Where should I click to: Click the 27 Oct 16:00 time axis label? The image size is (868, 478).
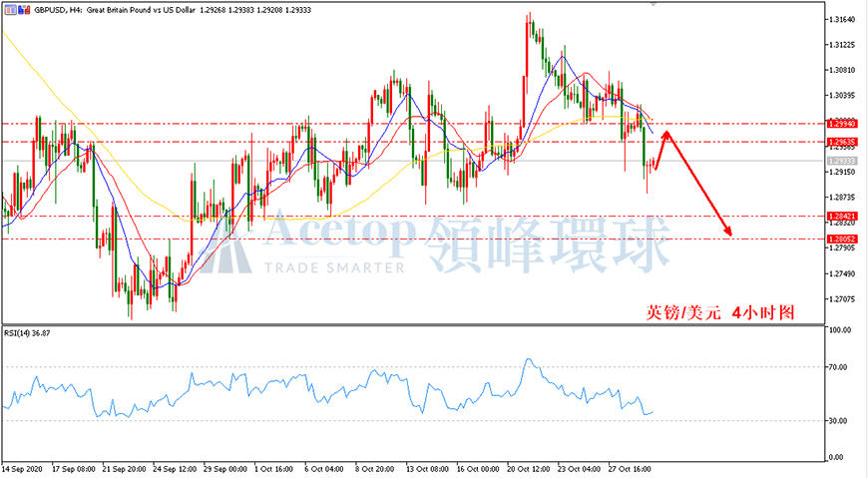coord(630,469)
